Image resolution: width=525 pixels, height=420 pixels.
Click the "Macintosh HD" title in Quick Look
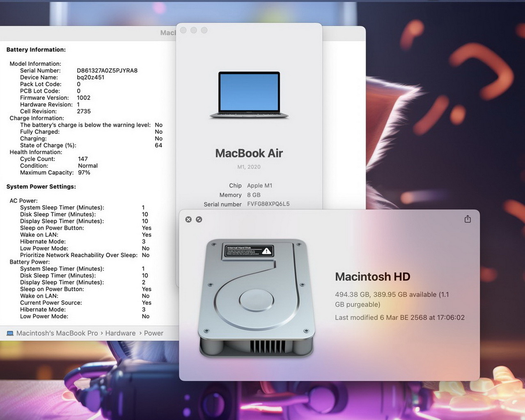(373, 277)
